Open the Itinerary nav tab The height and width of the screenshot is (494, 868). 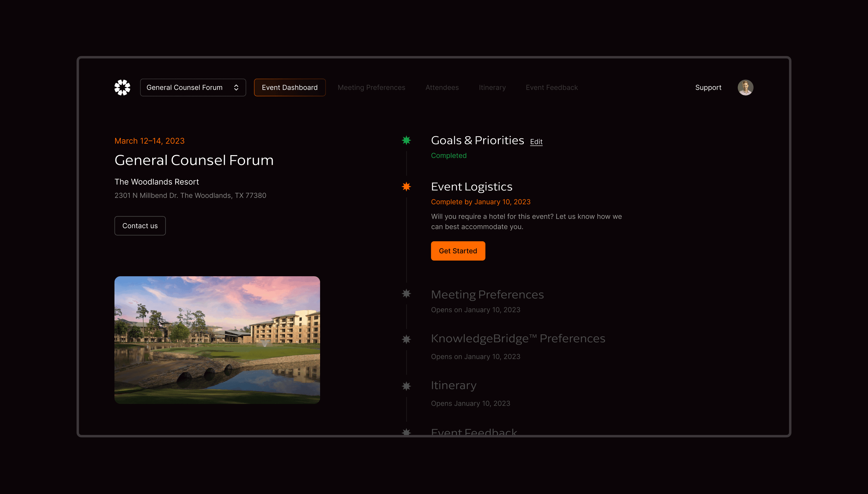tap(492, 88)
